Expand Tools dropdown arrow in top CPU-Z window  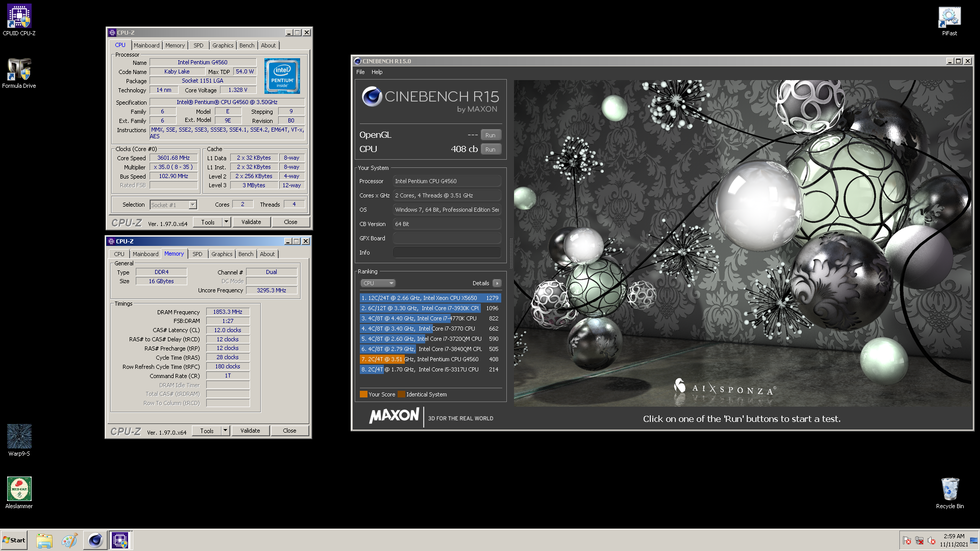coord(226,222)
